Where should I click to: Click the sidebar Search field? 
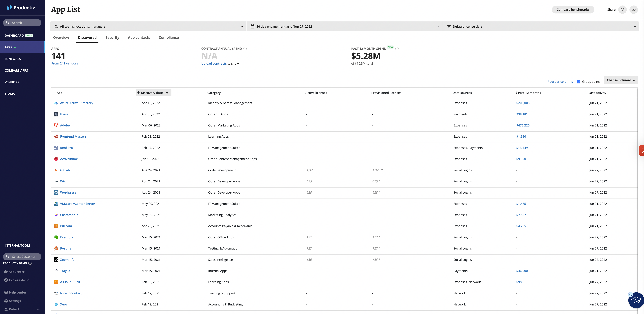coord(22,23)
